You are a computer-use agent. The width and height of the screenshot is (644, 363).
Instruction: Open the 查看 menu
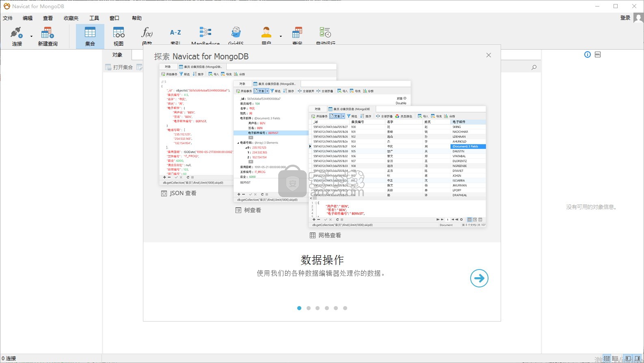[48, 18]
